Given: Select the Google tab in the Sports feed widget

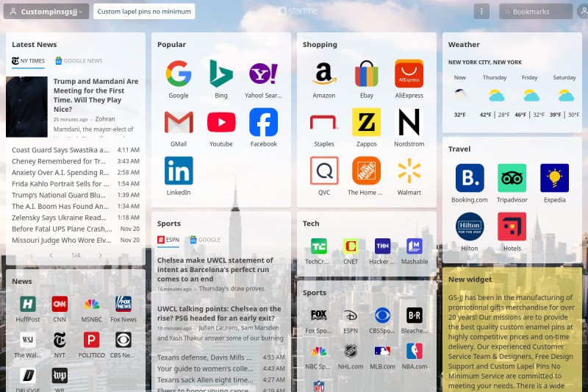Looking at the screenshot, I should click(x=205, y=240).
